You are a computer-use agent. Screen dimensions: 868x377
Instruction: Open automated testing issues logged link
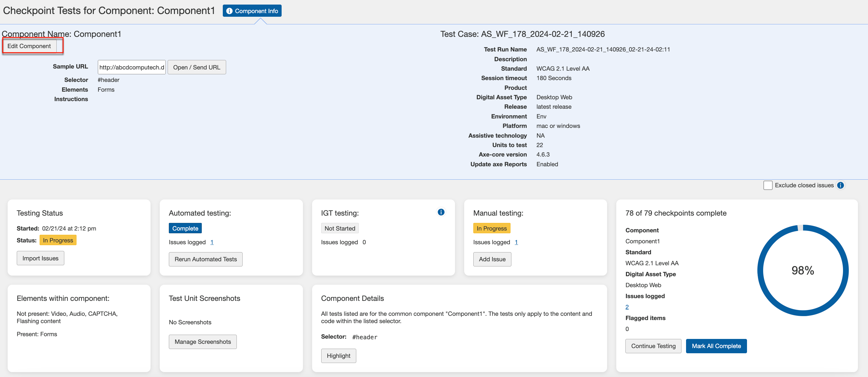(212, 242)
